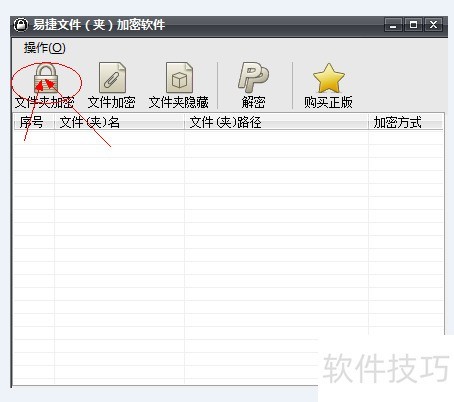Click the 加密方式 column header
Image resolution: width=454 pixels, height=402 pixels.
point(406,122)
